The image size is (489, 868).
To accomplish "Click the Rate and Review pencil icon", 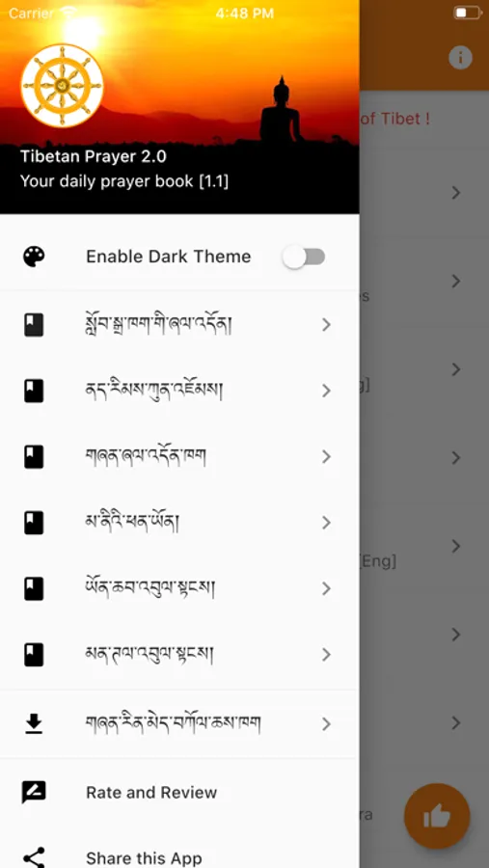I will tap(34, 792).
